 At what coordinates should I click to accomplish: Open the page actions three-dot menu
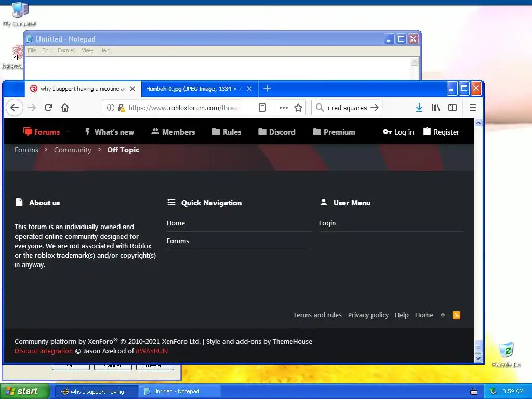coord(283,108)
